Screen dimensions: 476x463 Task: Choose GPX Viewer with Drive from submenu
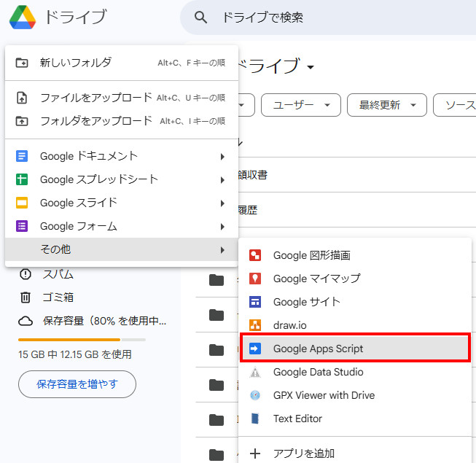tap(355, 395)
